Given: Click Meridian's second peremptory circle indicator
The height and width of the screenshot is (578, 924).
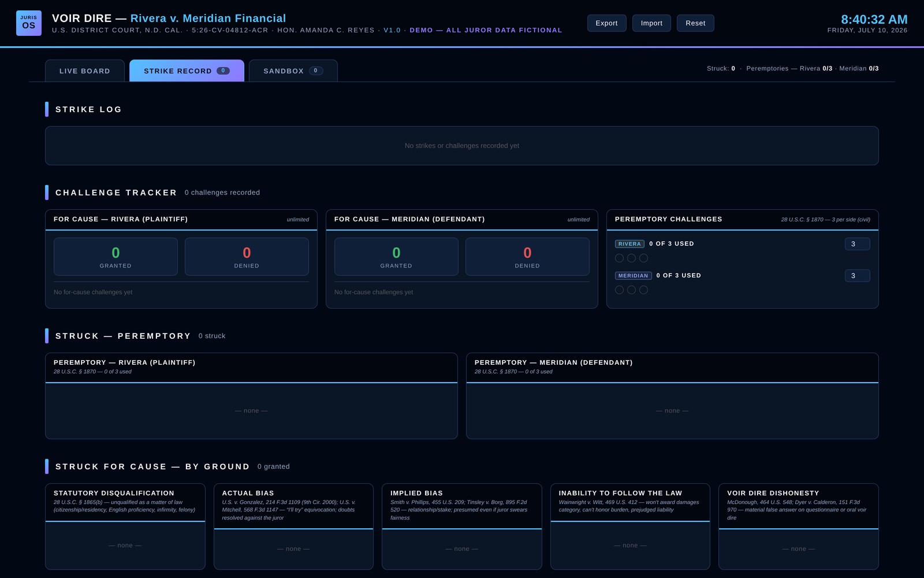Looking at the screenshot, I should 632,290.
